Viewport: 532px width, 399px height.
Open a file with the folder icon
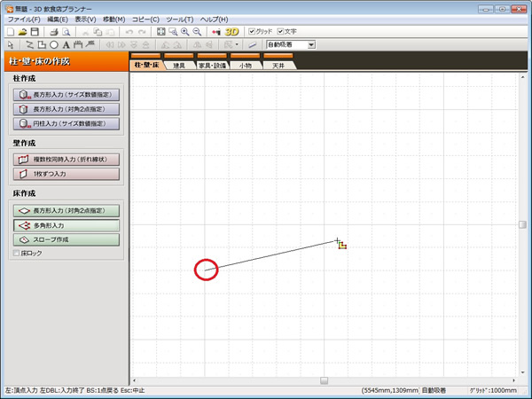coord(21,31)
